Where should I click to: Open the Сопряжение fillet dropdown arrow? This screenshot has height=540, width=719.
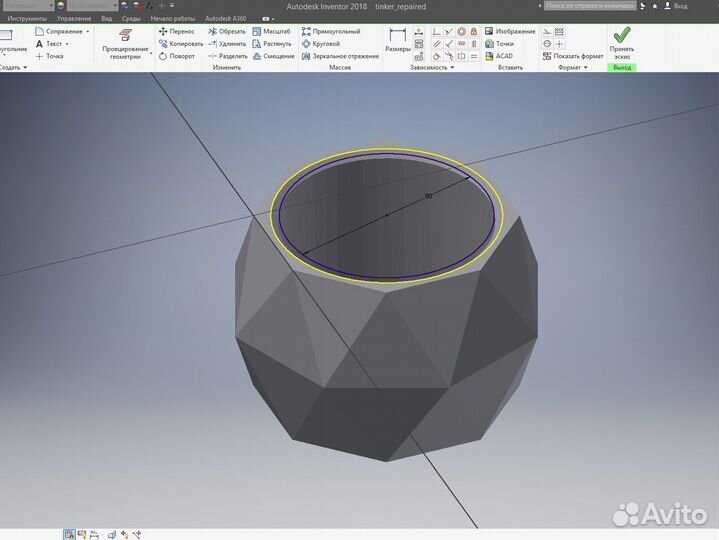tap(88, 32)
